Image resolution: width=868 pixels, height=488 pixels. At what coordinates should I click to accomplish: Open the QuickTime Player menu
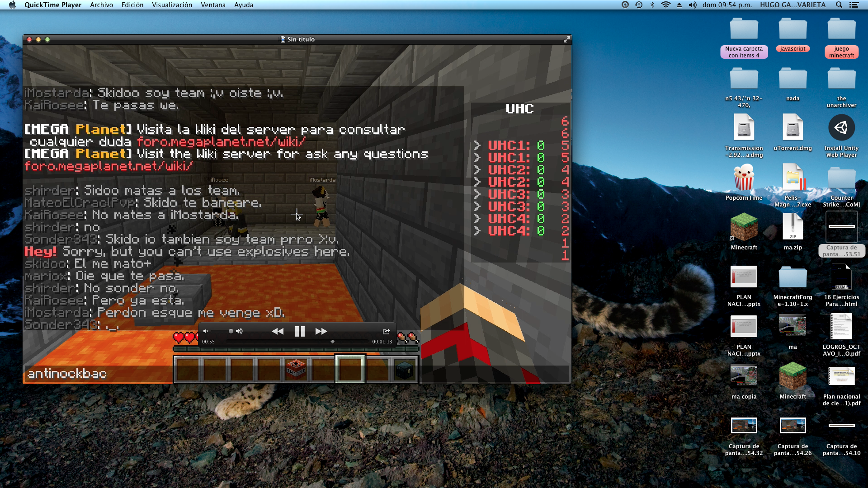tap(53, 5)
